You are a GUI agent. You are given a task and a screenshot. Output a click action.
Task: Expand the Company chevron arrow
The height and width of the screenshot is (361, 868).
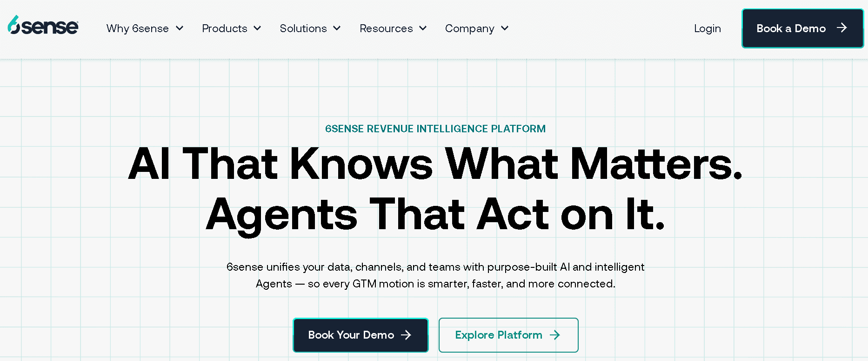point(505,28)
